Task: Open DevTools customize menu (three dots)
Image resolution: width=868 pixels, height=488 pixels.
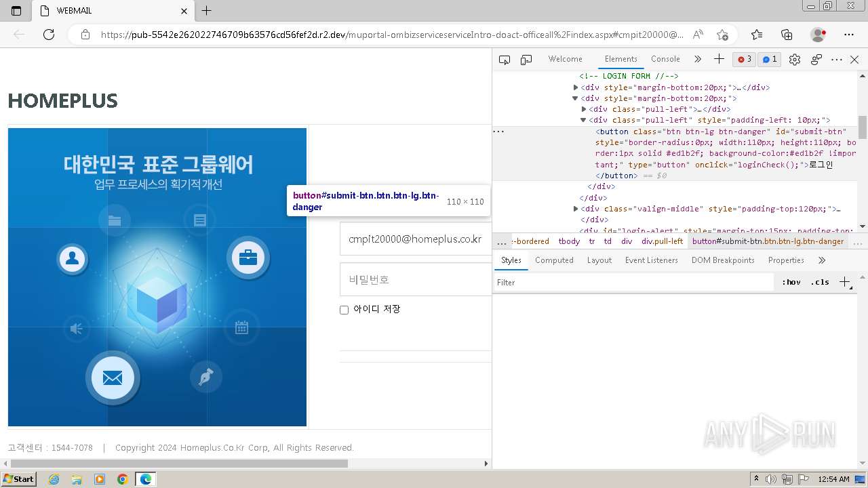Action: (x=837, y=60)
